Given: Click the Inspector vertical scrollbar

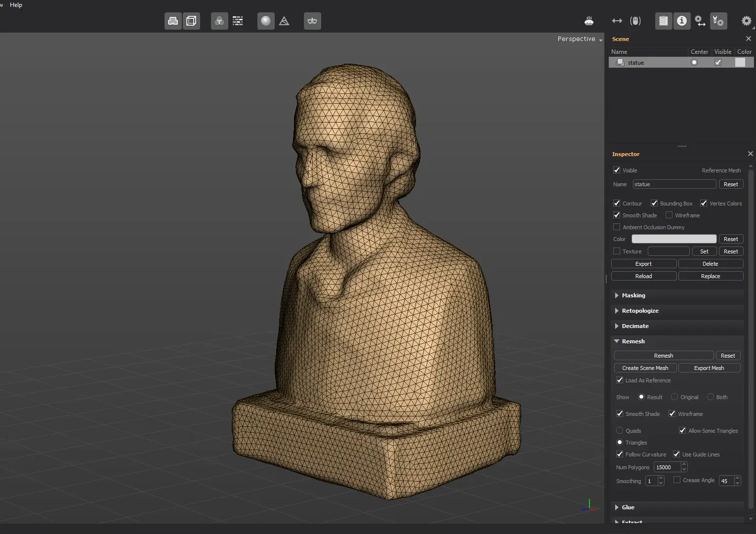Looking at the screenshot, I should point(751,339).
